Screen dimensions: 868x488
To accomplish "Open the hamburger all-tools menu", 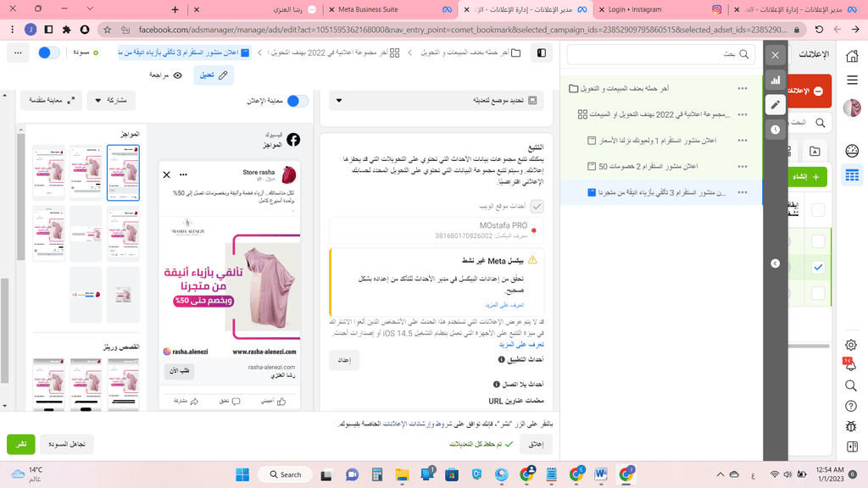I will (852, 80).
